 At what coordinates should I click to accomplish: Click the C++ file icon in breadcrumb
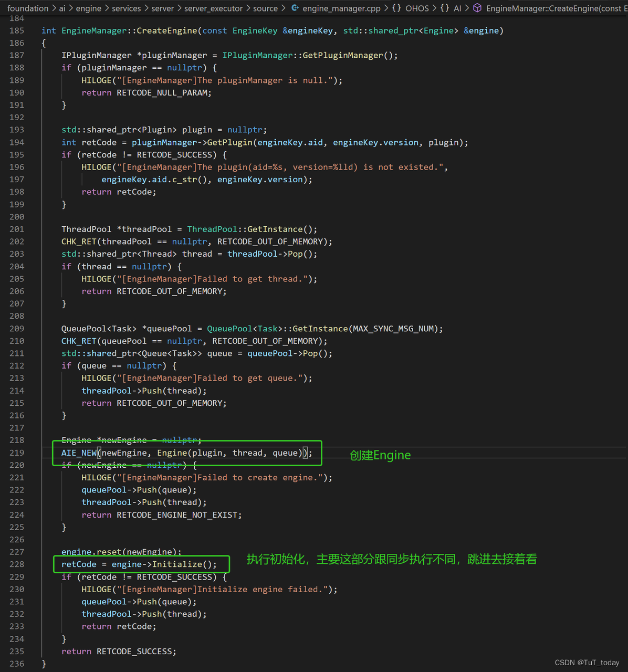tap(295, 8)
